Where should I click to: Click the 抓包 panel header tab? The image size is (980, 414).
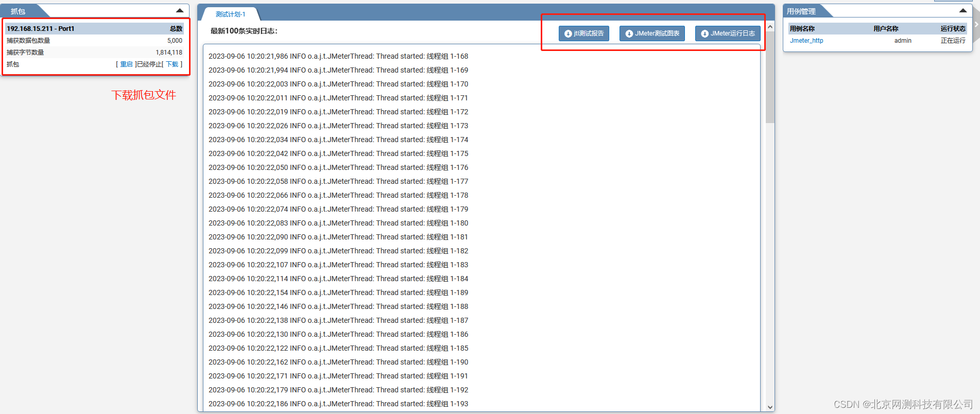[19, 11]
